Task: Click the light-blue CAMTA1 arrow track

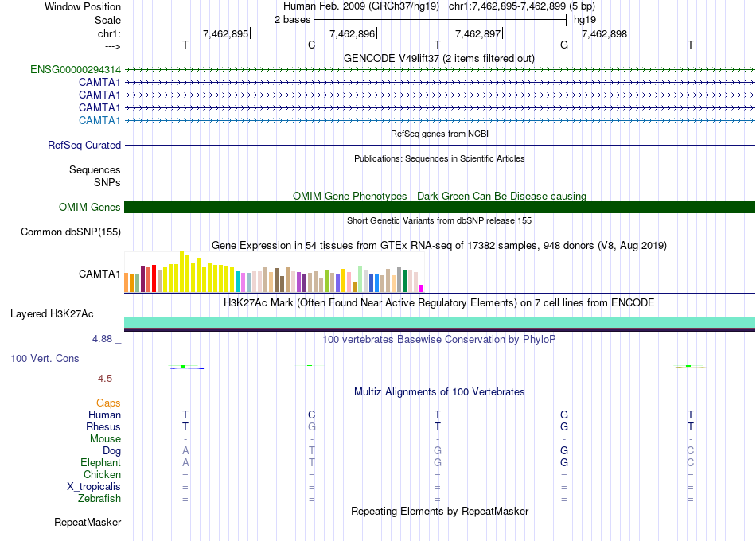Action: pos(440,121)
